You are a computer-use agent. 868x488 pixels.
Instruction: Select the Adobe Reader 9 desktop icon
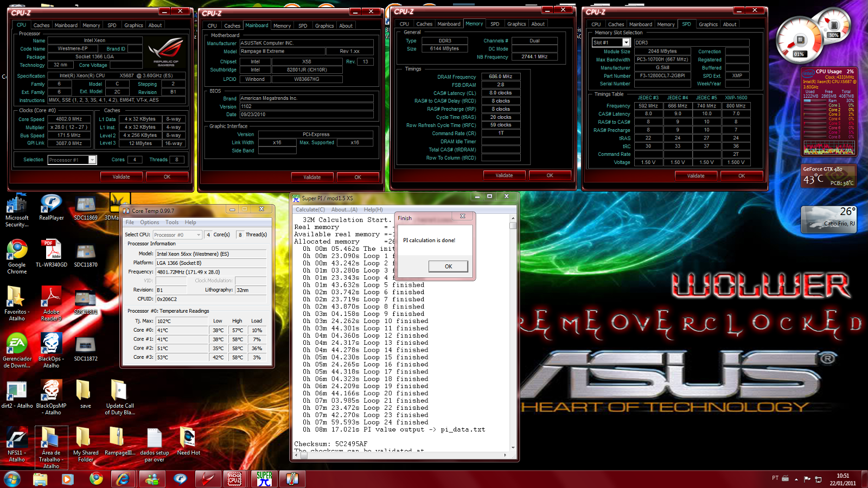tap(51, 304)
